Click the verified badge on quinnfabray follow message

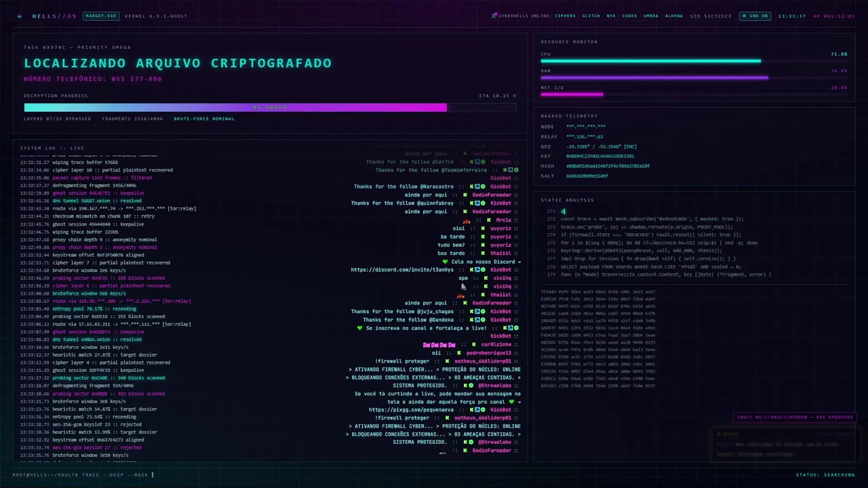[483, 203]
